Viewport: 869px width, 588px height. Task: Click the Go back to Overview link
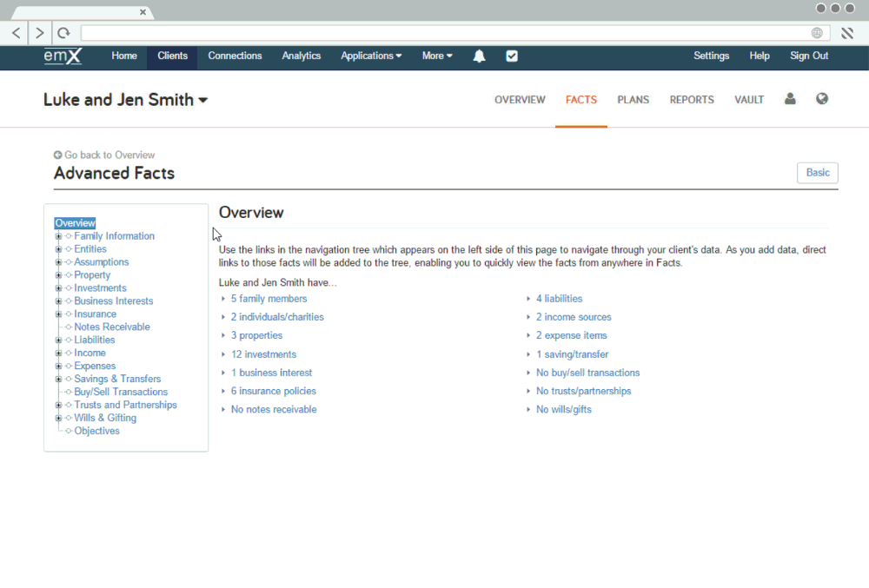coord(109,155)
